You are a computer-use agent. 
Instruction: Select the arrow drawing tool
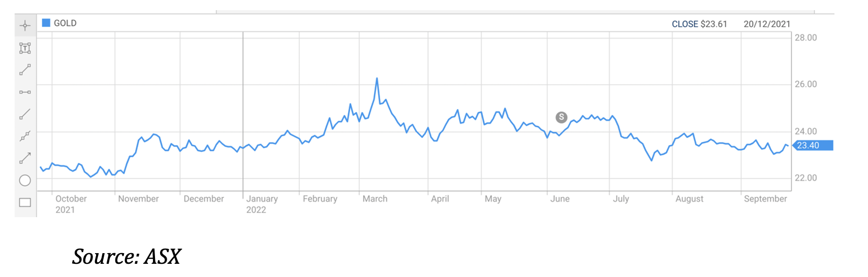point(25,158)
